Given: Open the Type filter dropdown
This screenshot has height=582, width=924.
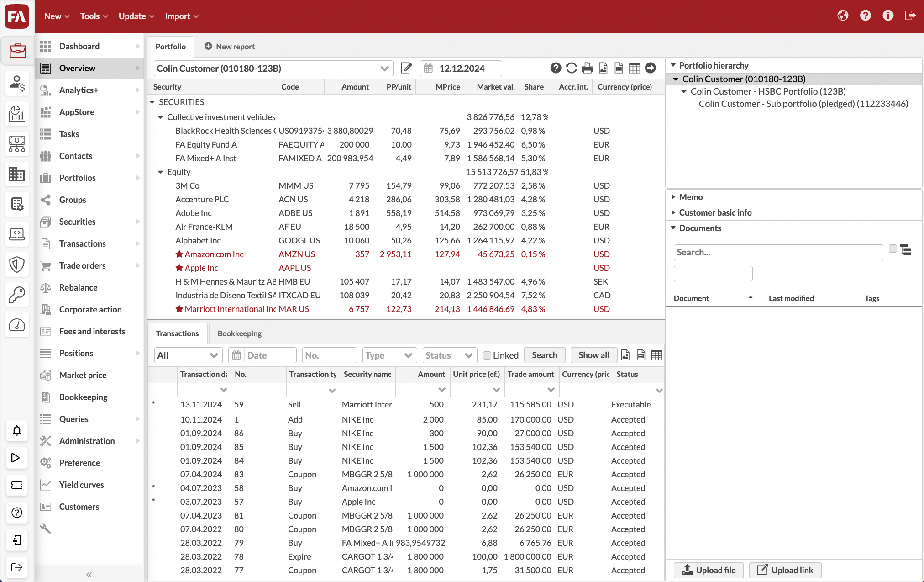Looking at the screenshot, I should click(x=389, y=355).
